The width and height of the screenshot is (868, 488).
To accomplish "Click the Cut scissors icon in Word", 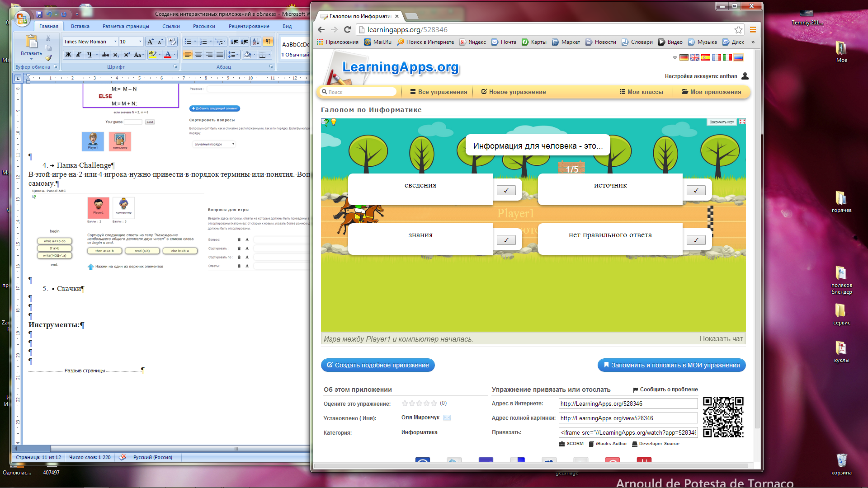I will [x=48, y=38].
